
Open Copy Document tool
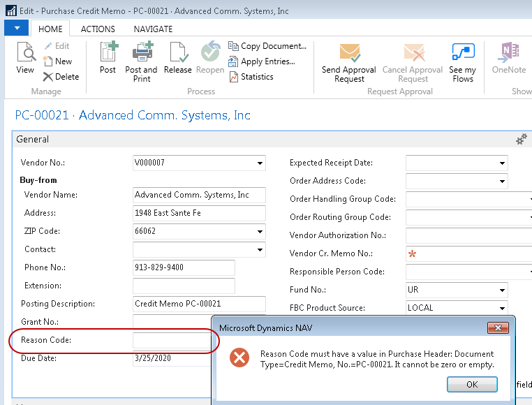point(267,46)
